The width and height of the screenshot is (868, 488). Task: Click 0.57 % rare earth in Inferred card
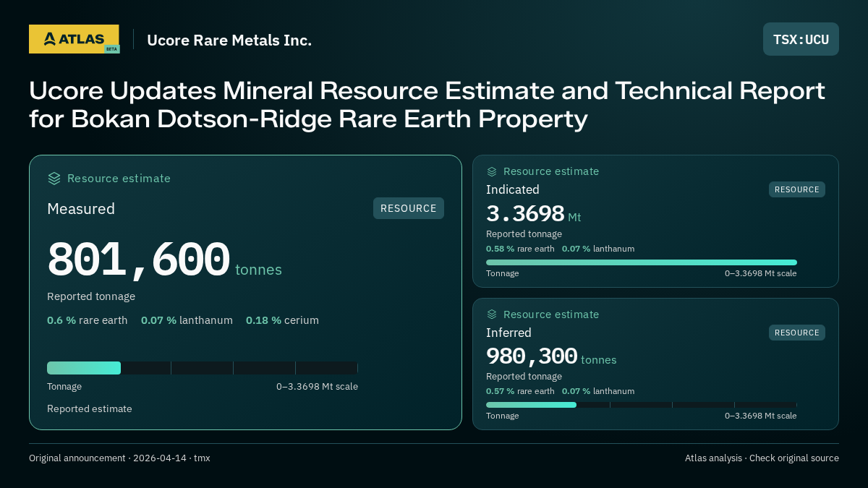click(520, 391)
